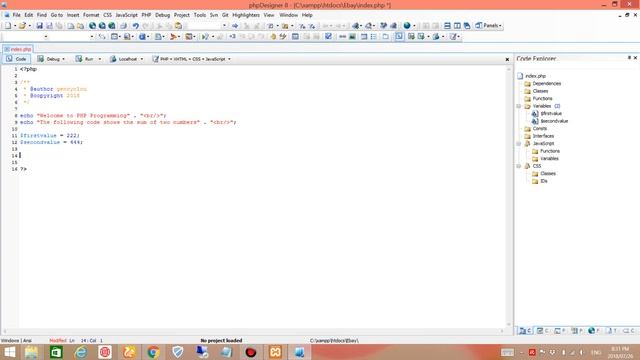
Task: Click the vertical split window icon
Action: click(457, 26)
